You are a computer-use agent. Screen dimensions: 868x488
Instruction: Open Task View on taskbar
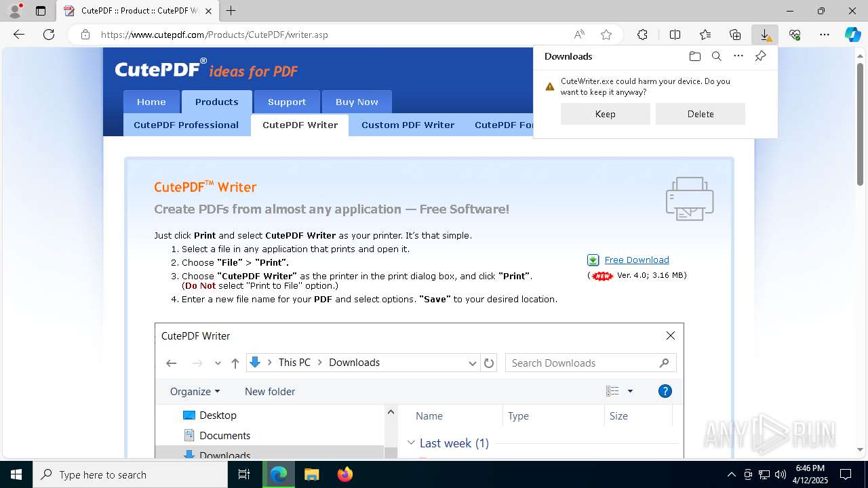pos(245,474)
